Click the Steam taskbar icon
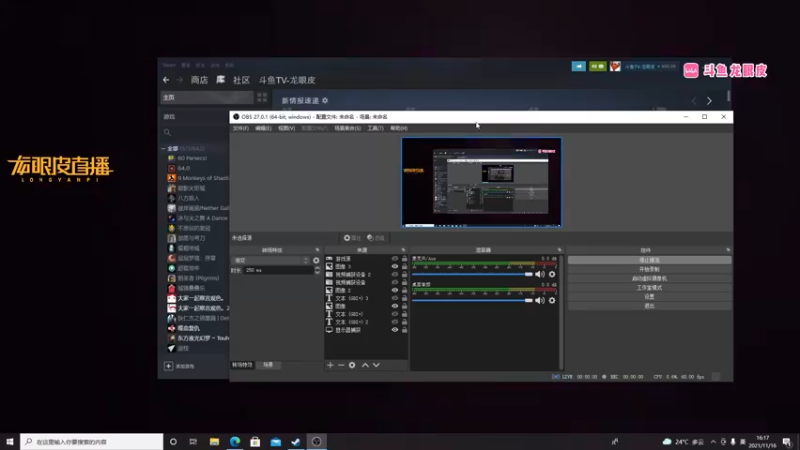The image size is (800, 450). coord(296,442)
